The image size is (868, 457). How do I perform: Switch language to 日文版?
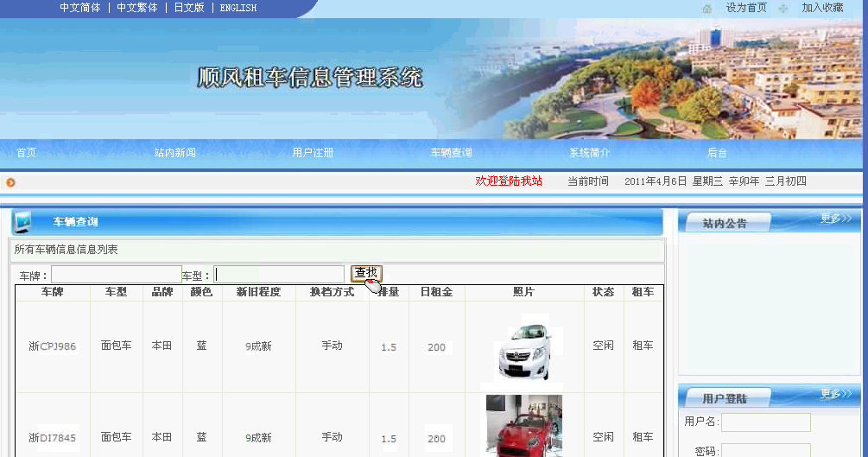(189, 8)
